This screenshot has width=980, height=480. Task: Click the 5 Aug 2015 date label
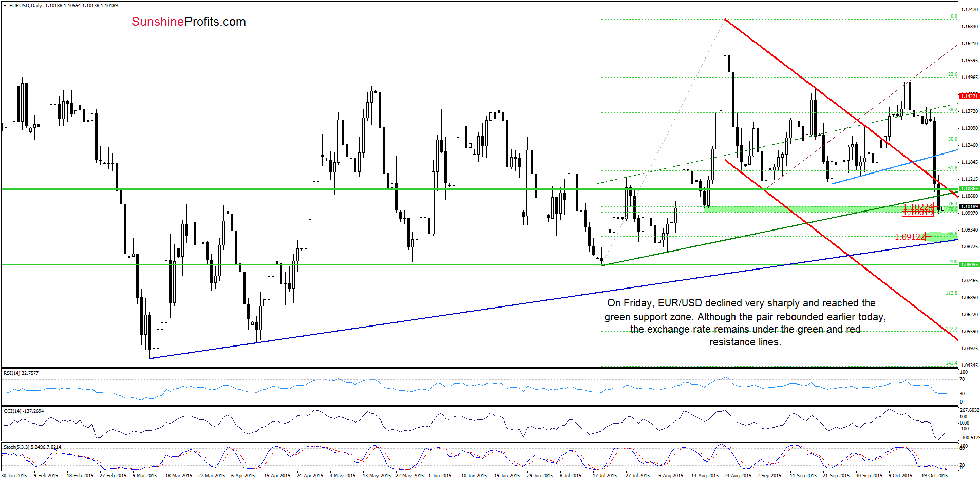(x=671, y=476)
